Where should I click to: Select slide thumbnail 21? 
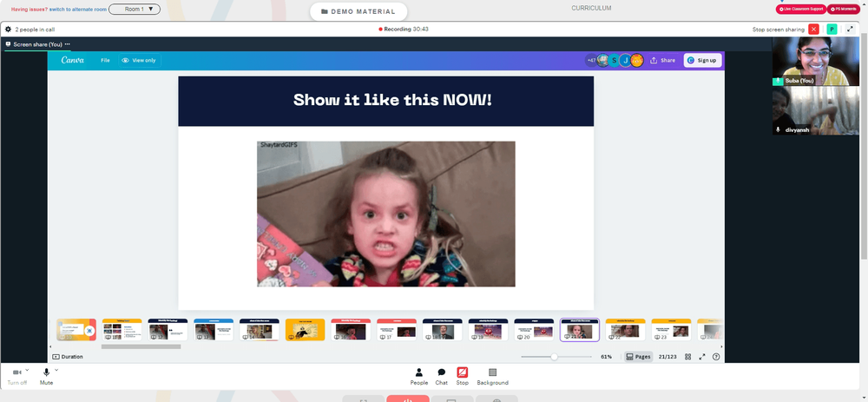coord(580,329)
